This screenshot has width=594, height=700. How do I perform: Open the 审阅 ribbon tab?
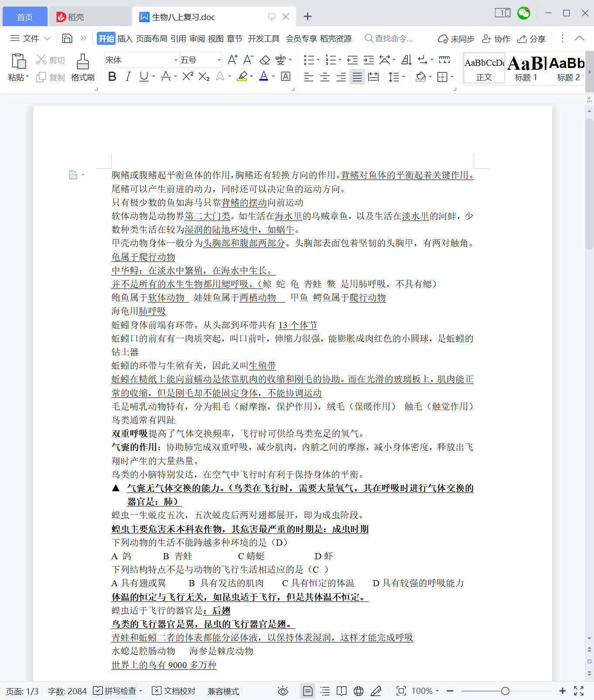(197, 38)
